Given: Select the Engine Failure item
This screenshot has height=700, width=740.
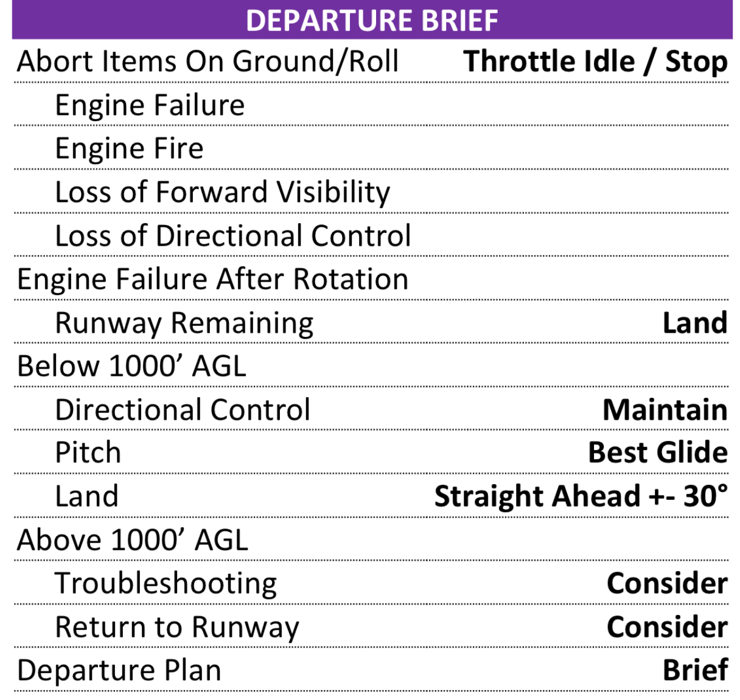Looking at the screenshot, I should [x=150, y=105].
